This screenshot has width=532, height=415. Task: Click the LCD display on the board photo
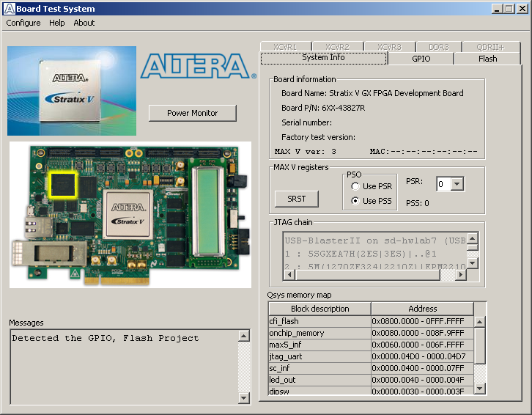(207, 212)
